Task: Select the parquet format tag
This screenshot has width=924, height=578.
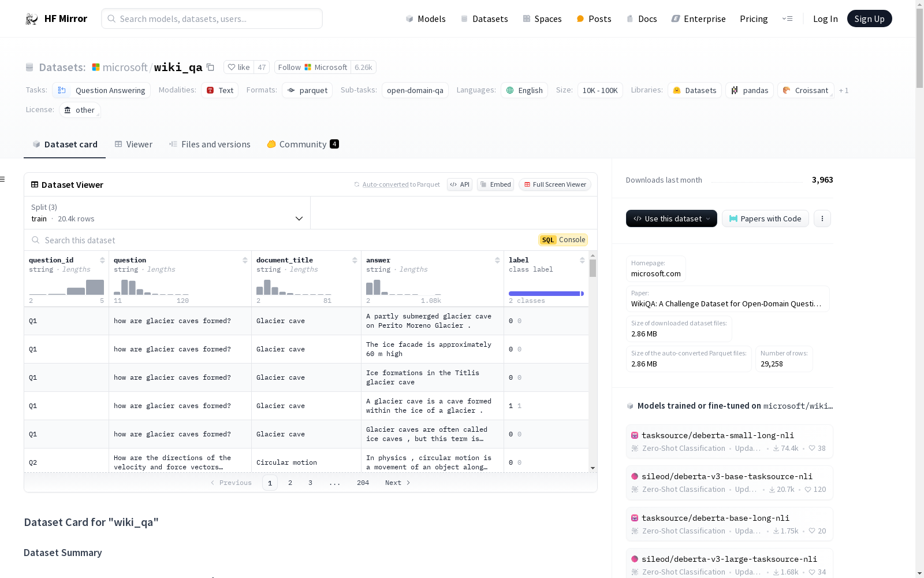Action: 307,90
